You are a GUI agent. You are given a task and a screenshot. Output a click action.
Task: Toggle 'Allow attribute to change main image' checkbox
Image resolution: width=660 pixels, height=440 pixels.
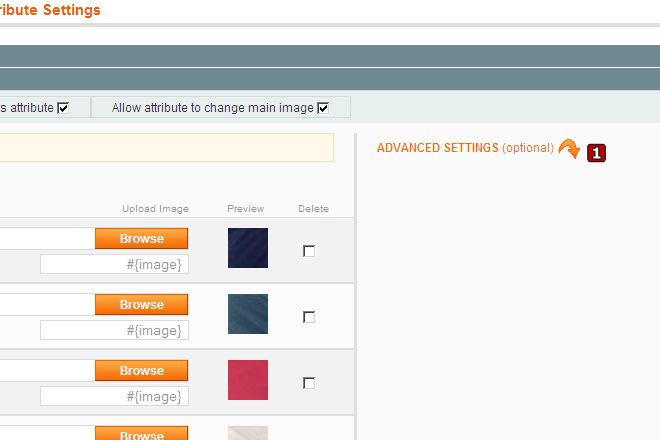pyautogui.click(x=323, y=108)
